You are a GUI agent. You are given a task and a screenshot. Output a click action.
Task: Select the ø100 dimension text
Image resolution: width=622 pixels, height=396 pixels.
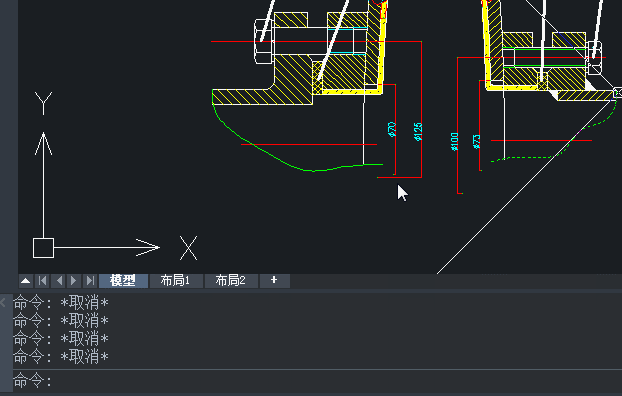click(x=455, y=142)
